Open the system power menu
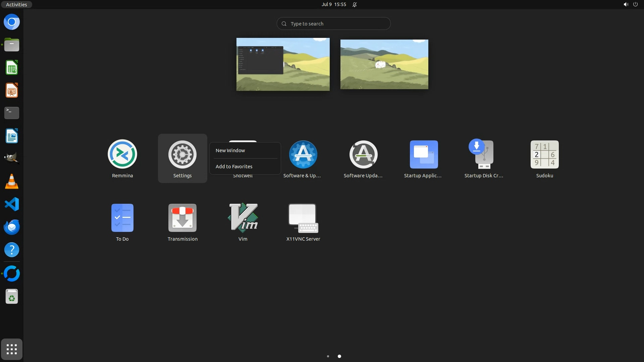Screen dimensions: 644x362 click(x=635, y=4)
